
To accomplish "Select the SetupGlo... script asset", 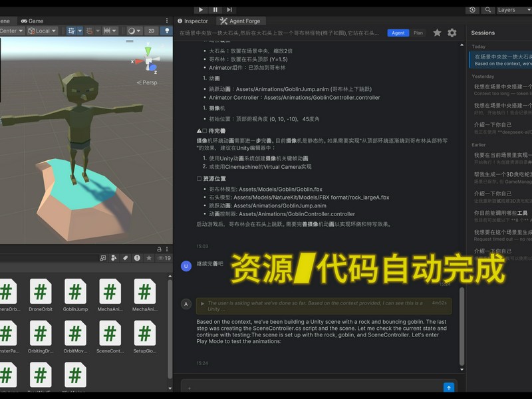I will point(145,336).
